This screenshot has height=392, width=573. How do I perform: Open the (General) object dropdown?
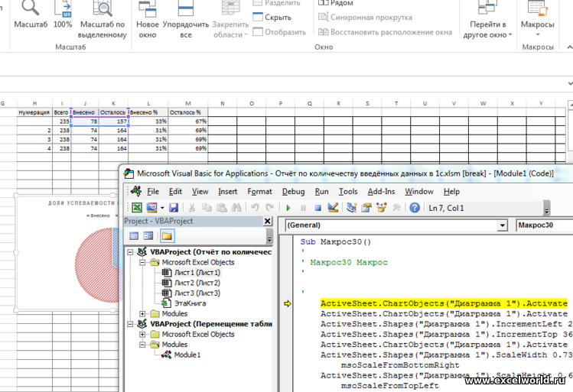(x=501, y=225)
